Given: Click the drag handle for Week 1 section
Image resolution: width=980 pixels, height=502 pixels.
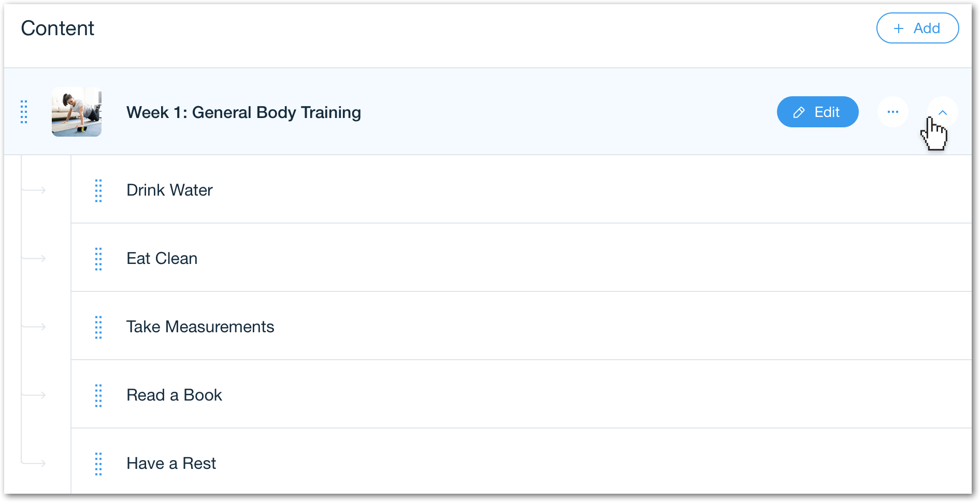Looking at the screenshot, I should click(24, 112).
